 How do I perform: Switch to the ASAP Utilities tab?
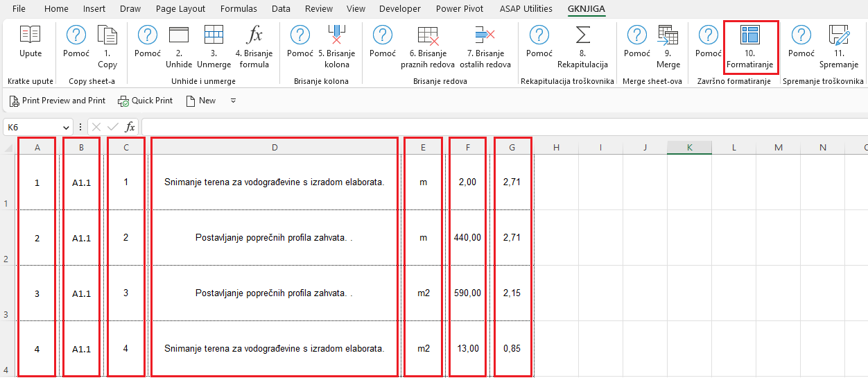tap(526, 9)
